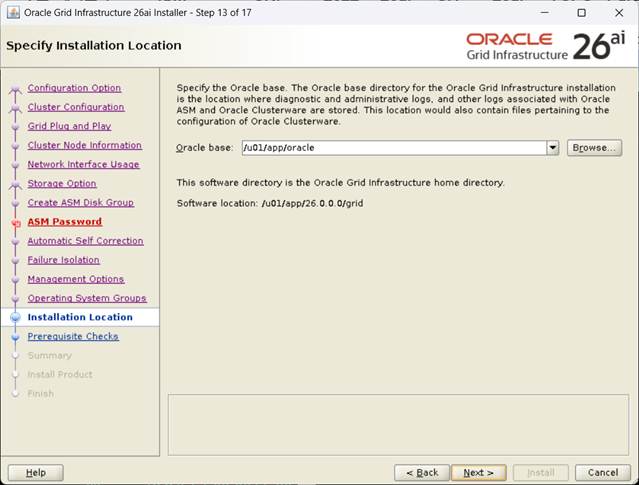Go to the Prerequisite Checks step
This screenshot has height=485, width=639.
click(x=73, y=337)
